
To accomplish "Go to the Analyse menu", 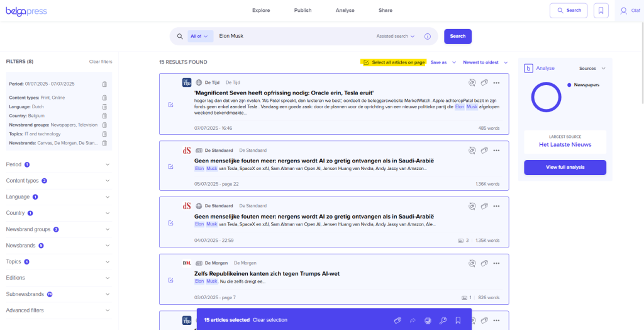I will (345, 11).
